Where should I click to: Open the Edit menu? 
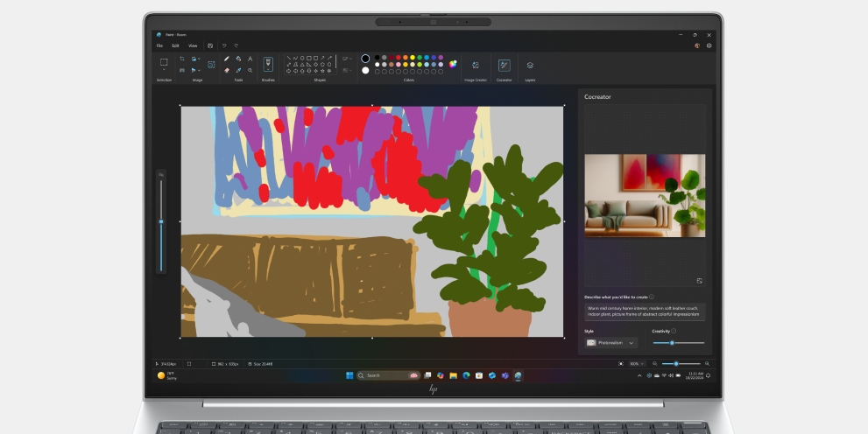[x=175, y=45]
